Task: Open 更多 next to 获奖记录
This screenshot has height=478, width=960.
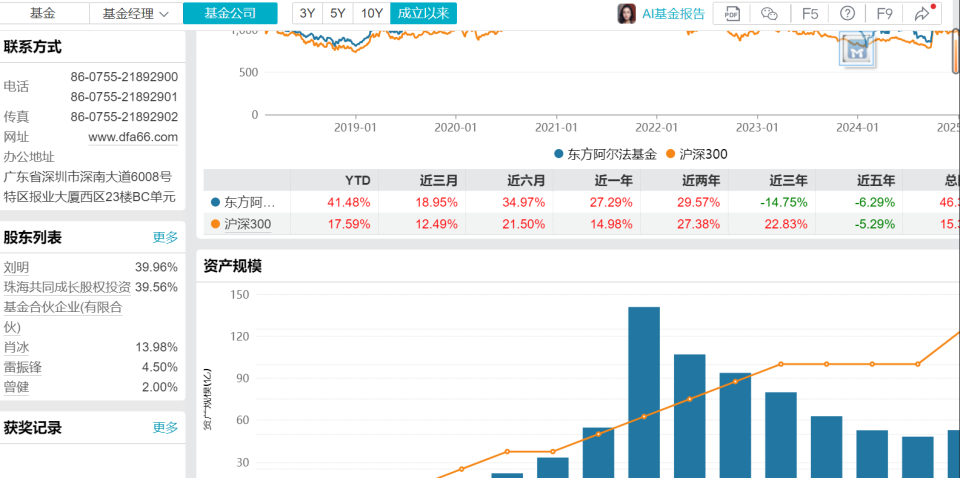Action: pyautogui.click(x=165, y=427)
